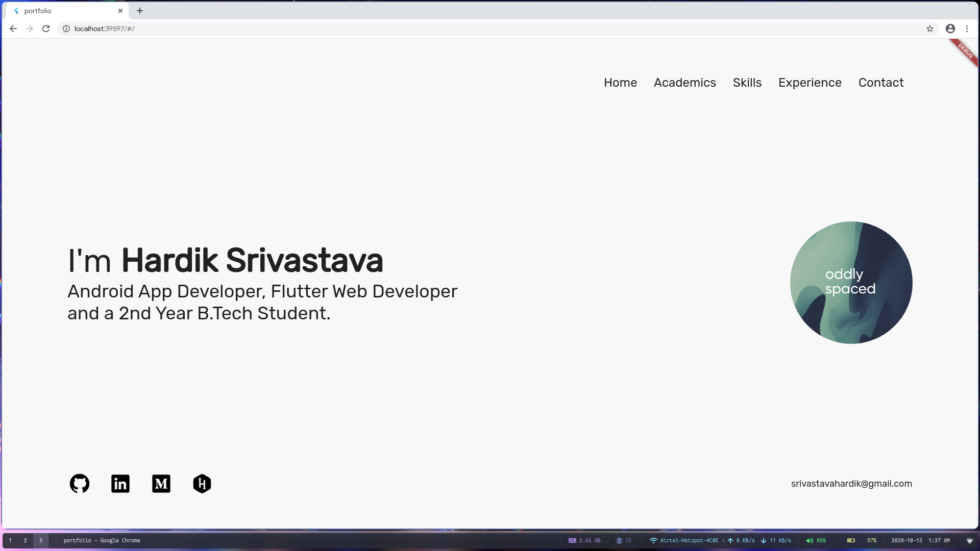Open the Medium blog icon
Viewport: 980px width, 551px height.
click(x=161, y=484)
